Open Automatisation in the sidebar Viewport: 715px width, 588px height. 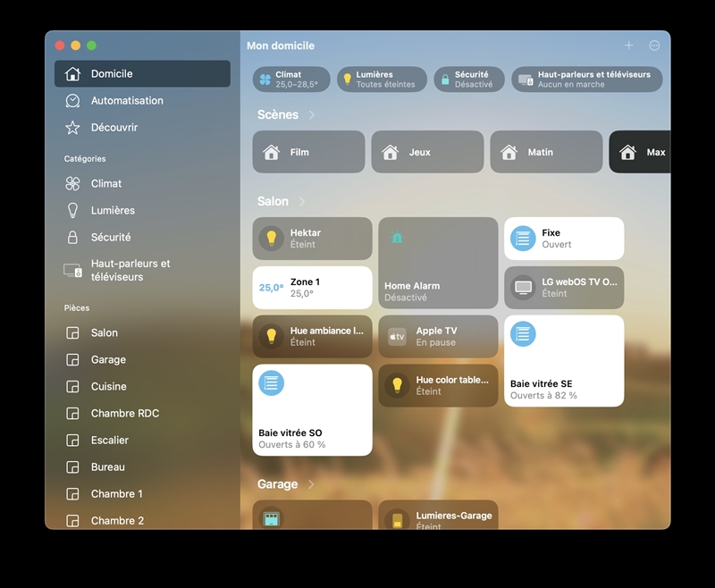click(127, 101)
